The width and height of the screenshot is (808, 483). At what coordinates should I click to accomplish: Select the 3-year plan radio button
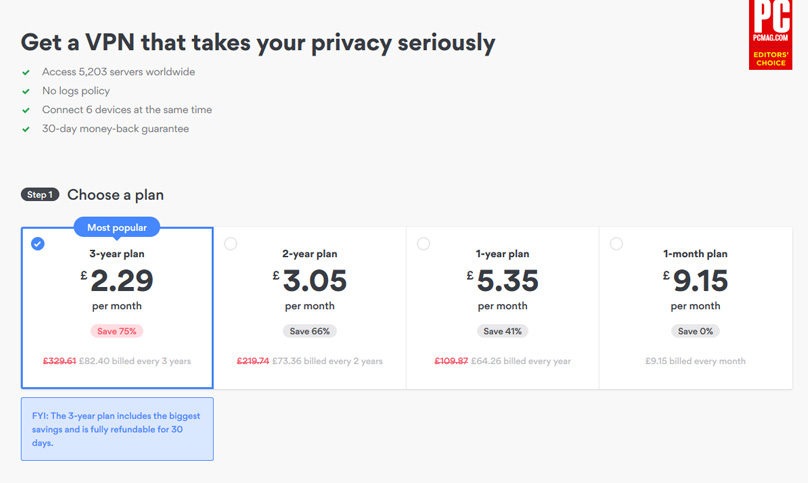click(x=38, y=244)
